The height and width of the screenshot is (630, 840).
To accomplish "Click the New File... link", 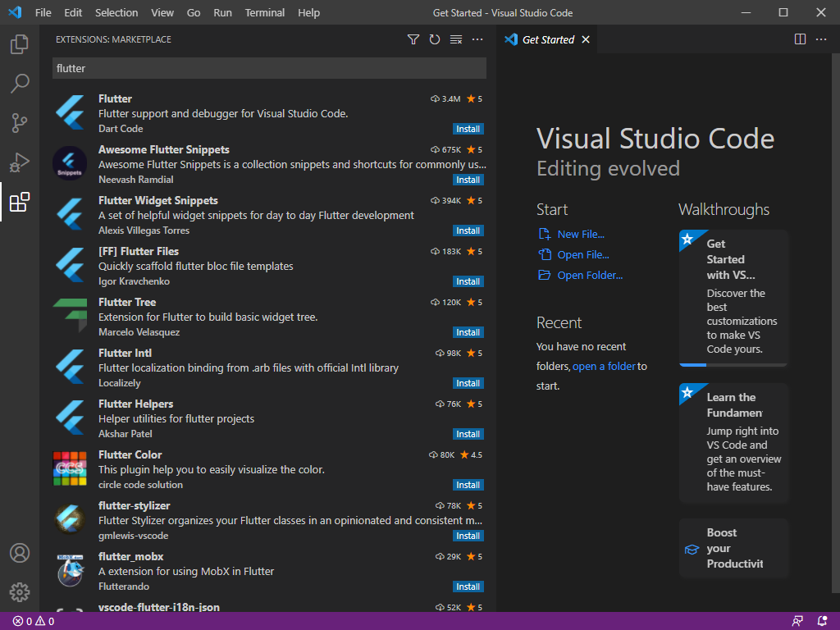I will tap(581, 234).
